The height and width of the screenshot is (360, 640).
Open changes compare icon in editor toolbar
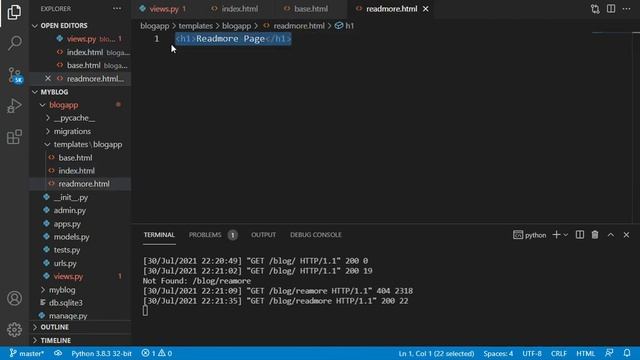tap(595, 9)
